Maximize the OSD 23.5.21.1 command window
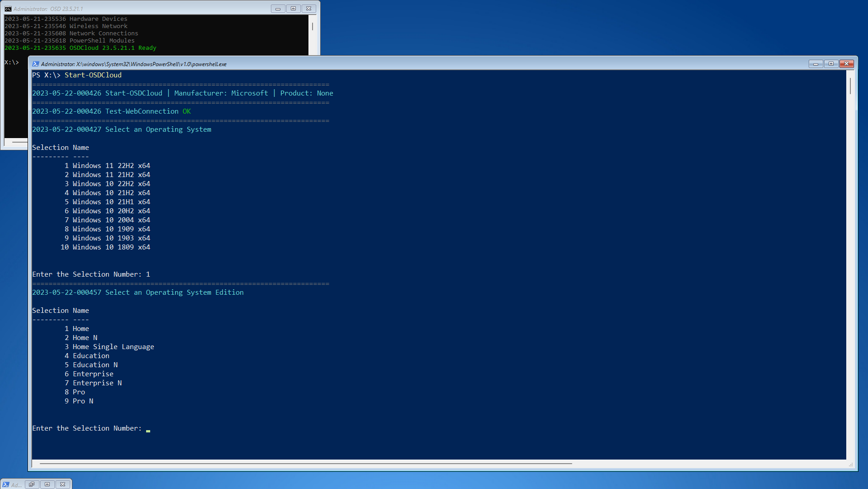This screenshot has width=868, height=489. [293, 9]
